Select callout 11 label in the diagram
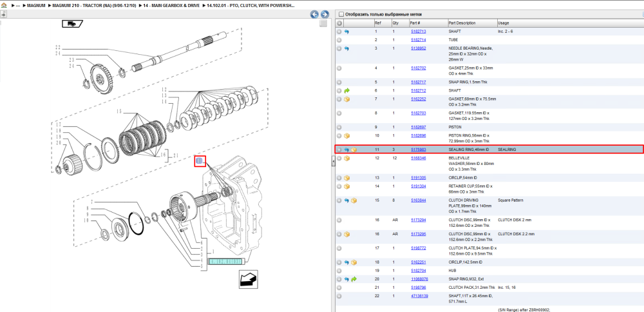This screenshot has width=644, height=312. tap(200, 161)
